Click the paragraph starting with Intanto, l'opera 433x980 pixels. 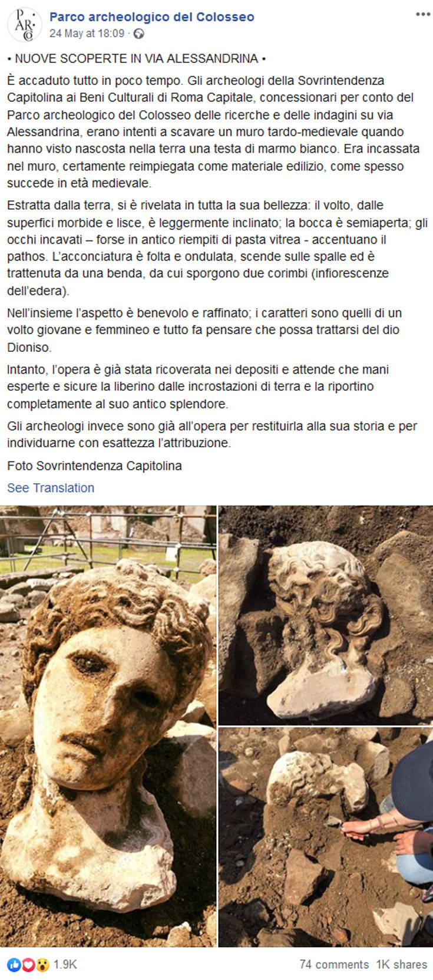[199, 387]
